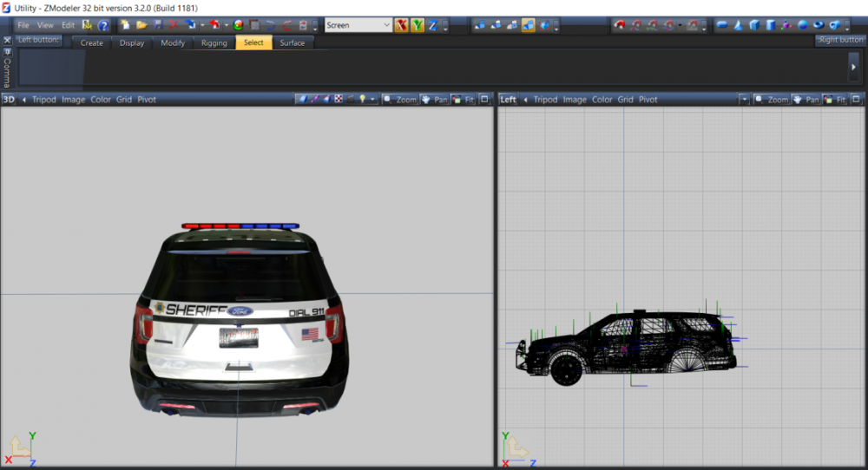The image size is (868, 470).
Task: Click the red X delete icon
Action: [x=174, y=25]
